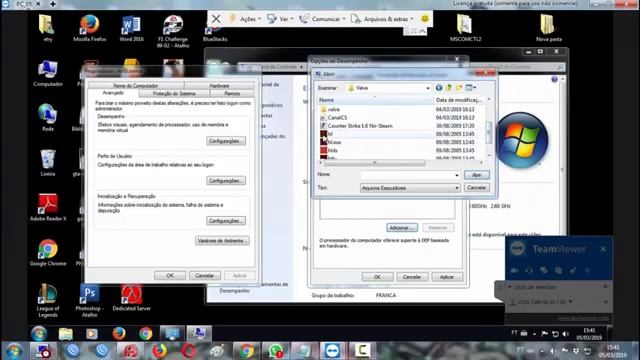Open the Dedicated Server desktop shortcut

pos(131,298)
